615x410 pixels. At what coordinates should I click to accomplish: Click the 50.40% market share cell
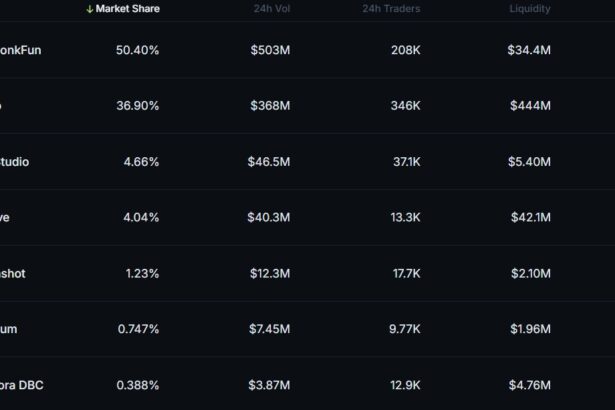pyautogui.click(x=136, y=49)
